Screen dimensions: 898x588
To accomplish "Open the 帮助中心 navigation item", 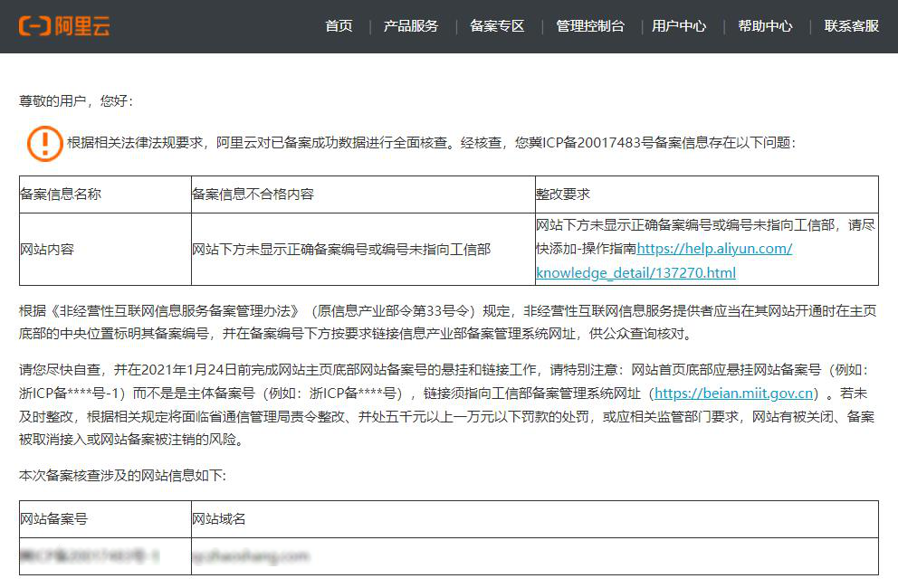I will 765,25.
